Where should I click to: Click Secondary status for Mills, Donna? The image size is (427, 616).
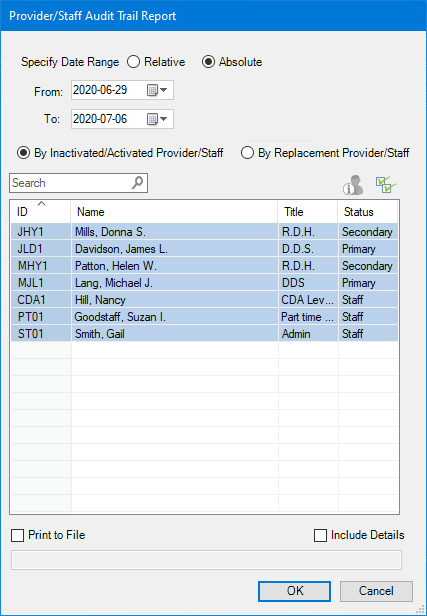click(x=368, y=232)
